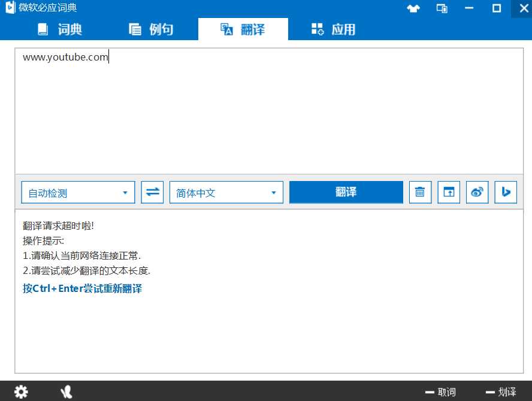This screenshot has width=532, height=401.
Task: Click into the www.youtube.com input box
Action: click(269, 111)
